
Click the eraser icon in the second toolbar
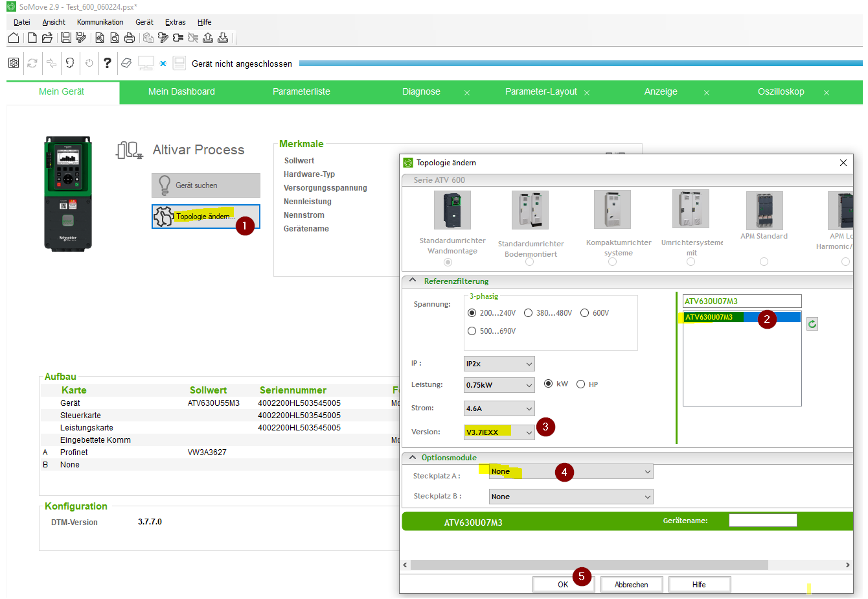click(126, 63)
